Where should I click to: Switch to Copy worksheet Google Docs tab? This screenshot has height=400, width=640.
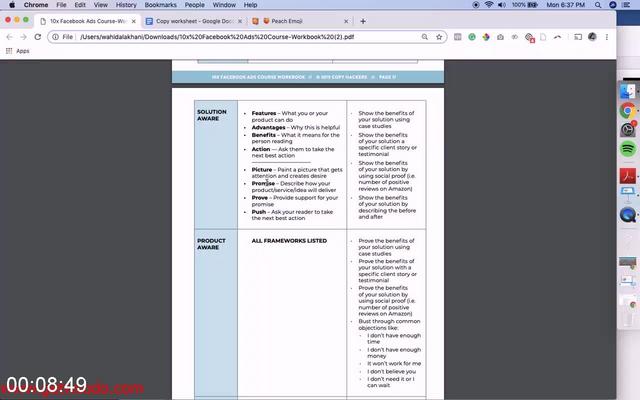pyautogui.click(x=194, y=21)
